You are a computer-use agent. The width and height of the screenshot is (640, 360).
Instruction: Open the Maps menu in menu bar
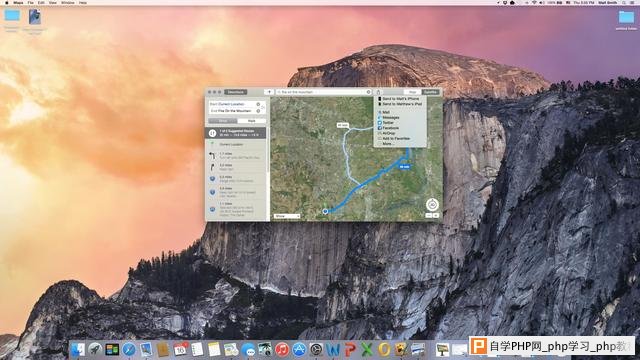18,2
